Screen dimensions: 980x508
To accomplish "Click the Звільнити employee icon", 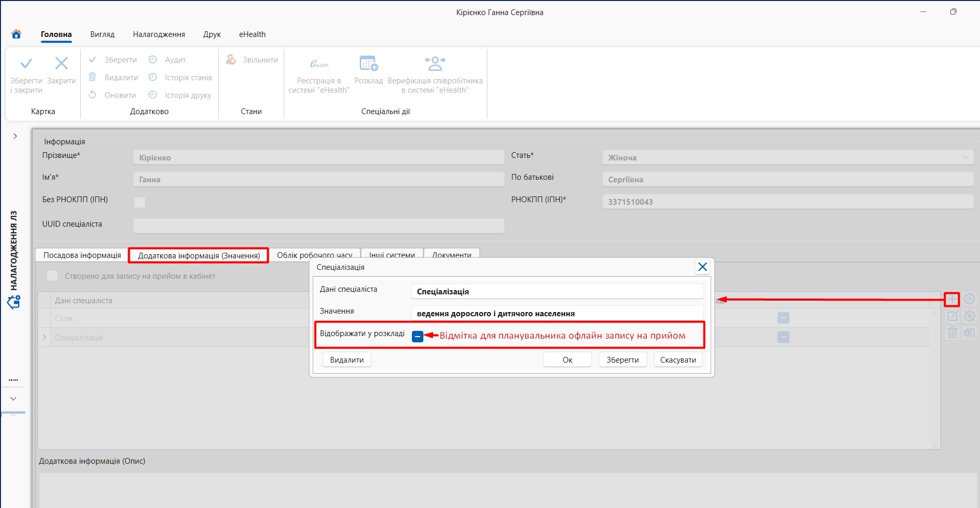I will [x=231, y=60].
